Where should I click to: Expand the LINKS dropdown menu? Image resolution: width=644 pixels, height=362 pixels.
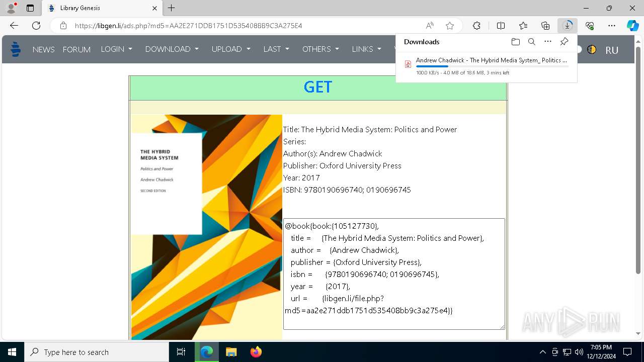point(367,49)
